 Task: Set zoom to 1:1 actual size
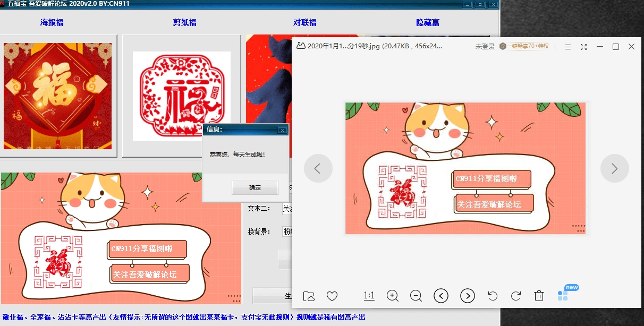coord(369,296)
